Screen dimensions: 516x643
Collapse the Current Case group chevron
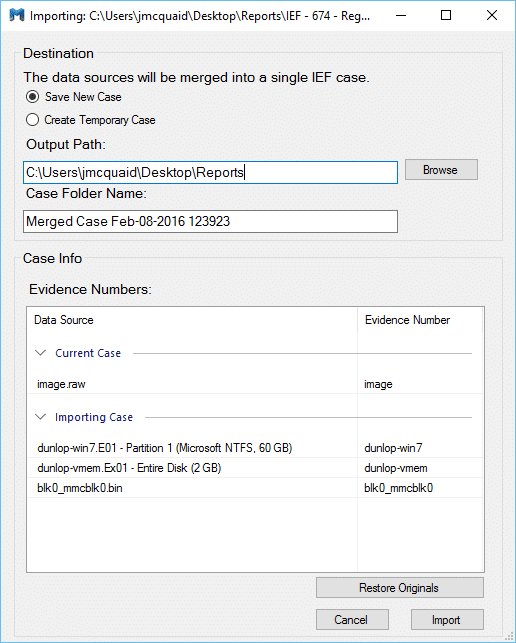pos(40,353)
